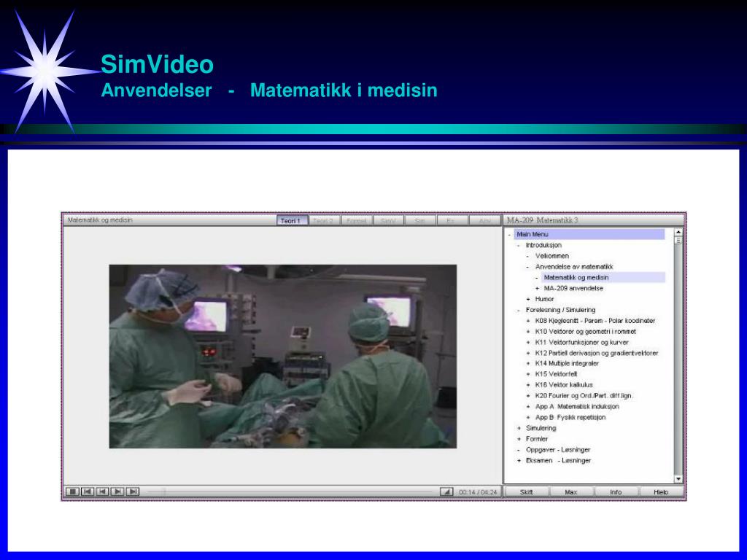This screenshot has height=560, width=747.
Task: Expand K10 Vektorer og geometri node
Action: pos(528,332)
